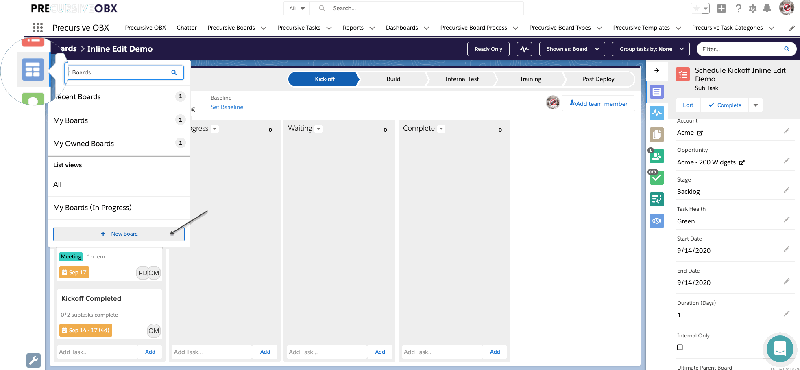The width and height of the screenshot is (800, 370).
Task: Click the activity pulse toolbar icon
Action: pyautogui.click(x=524, y=49)
